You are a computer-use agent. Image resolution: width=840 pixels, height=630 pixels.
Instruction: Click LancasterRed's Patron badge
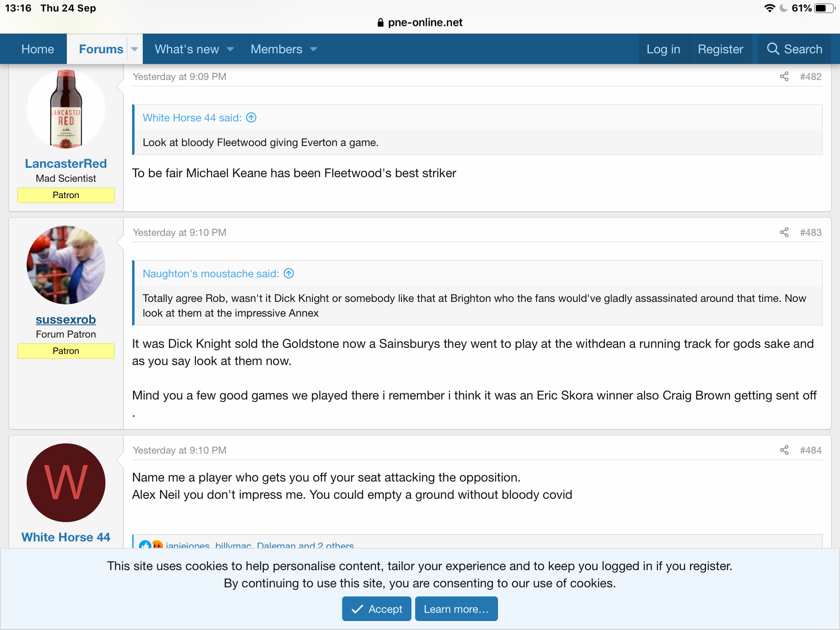coord(66,195)
